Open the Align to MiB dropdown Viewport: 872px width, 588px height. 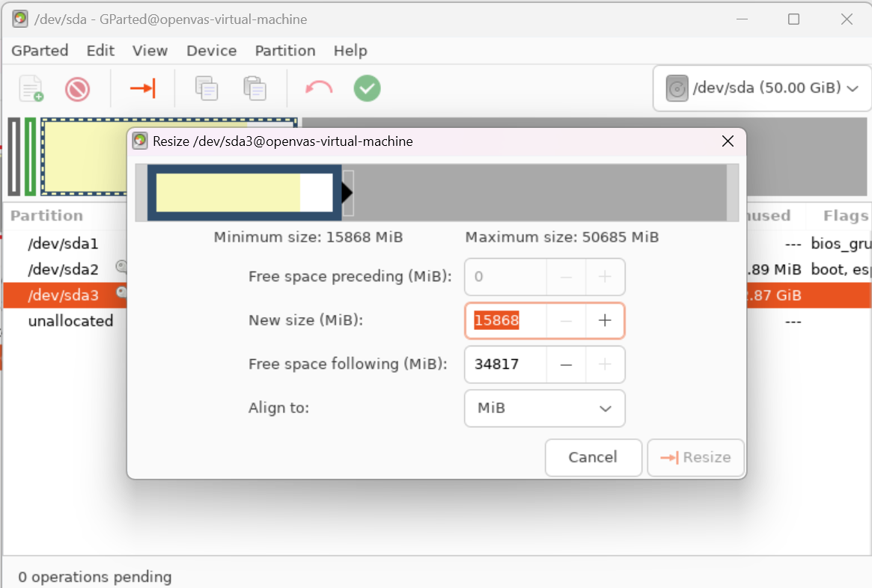(544, 408)
